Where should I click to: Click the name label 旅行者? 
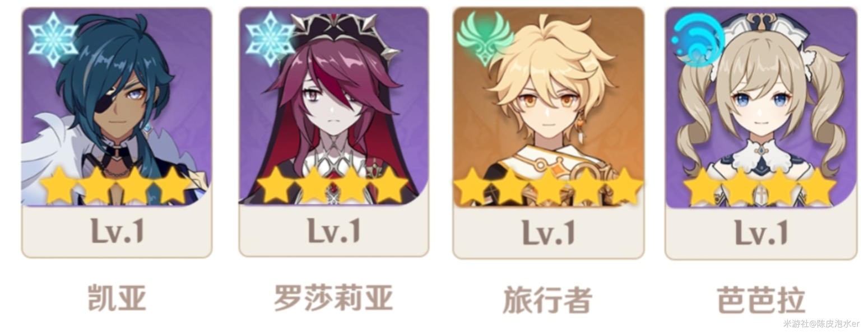[x=547, y=300]
